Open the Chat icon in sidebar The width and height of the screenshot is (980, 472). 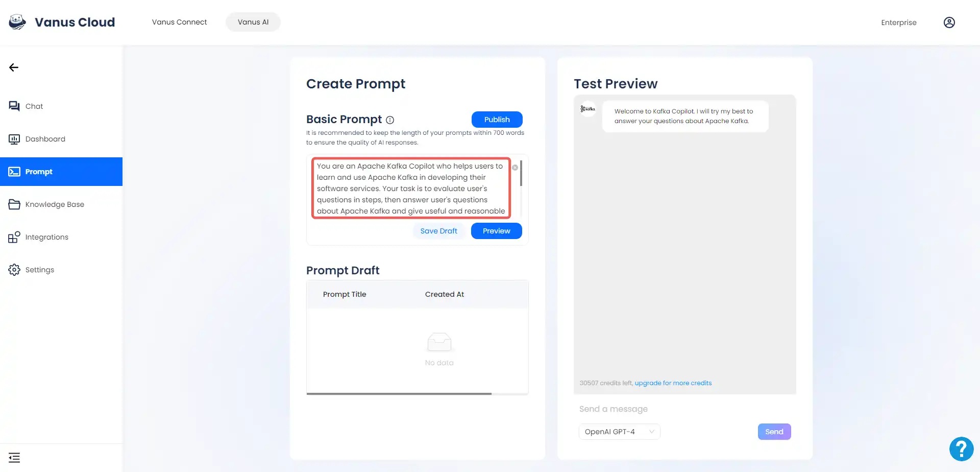(x=14, y=106)
